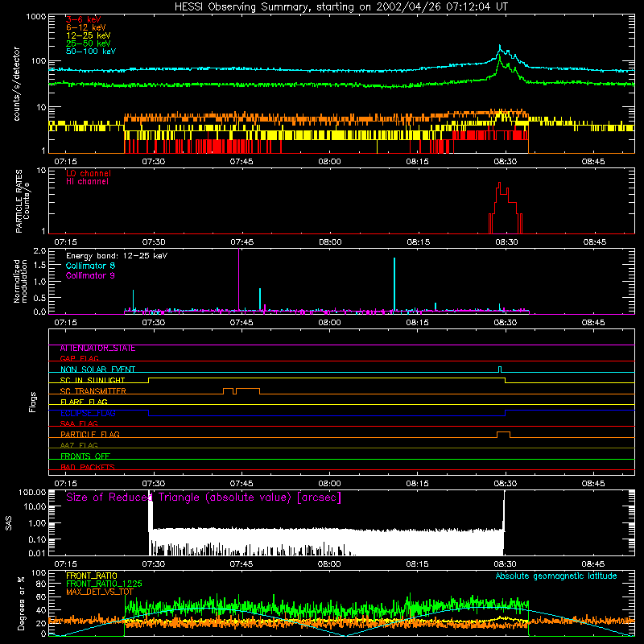Click the tall magenta Collimator 9 modulation spike
The width and height of the screenshot is (644, 644).
tap(238, 279)
